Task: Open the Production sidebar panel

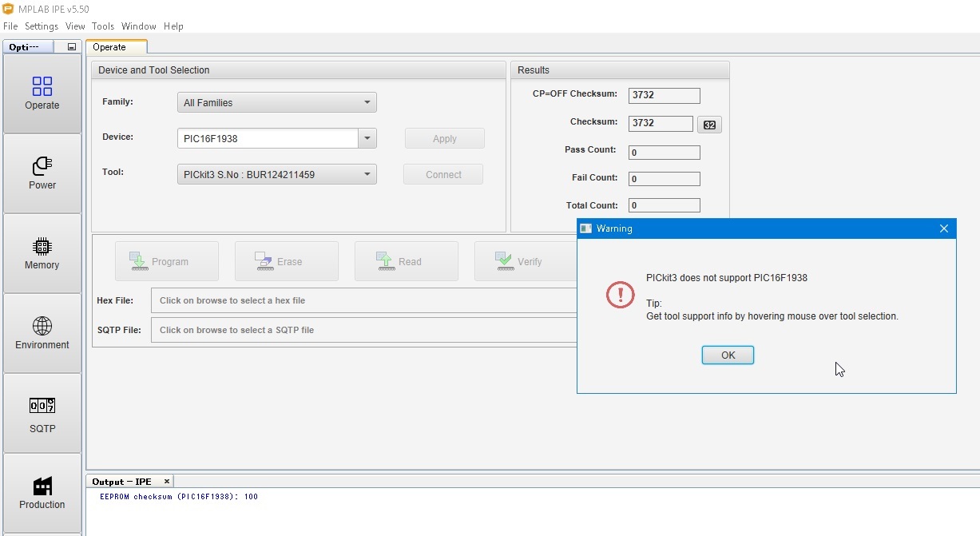Action: point(42,493)
